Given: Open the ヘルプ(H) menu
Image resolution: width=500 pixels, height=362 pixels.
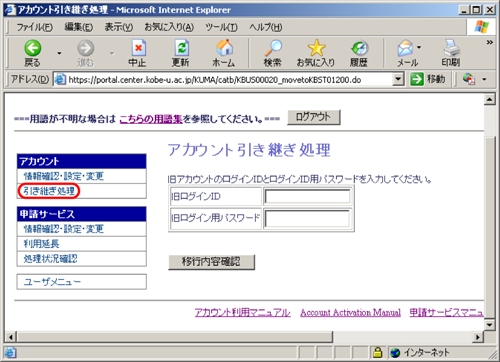Looking at the screenshot, I should 266,27.
